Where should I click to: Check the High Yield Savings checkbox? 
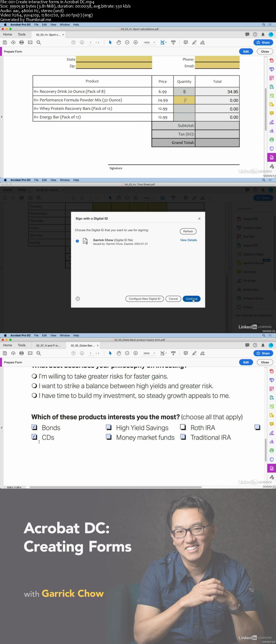[x=109, y=427]
